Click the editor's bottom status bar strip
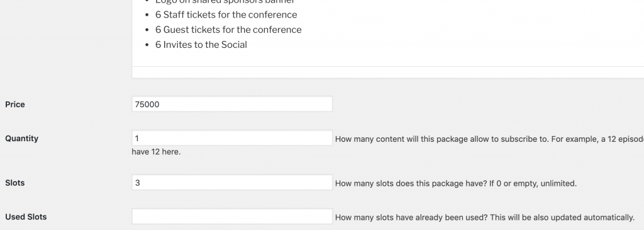Image resolution: width=644 pixels, height=230 pixels. [387, 72]
